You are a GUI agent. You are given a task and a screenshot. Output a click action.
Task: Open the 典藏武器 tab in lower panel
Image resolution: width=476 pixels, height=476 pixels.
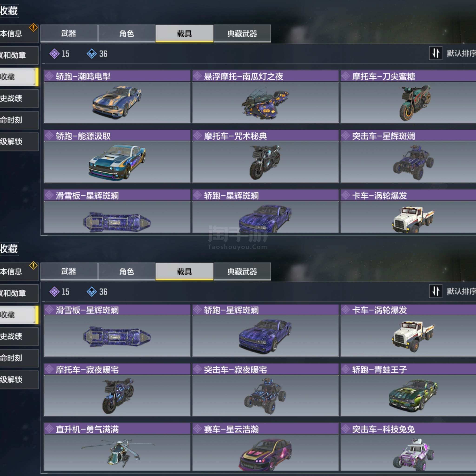[242, 271]
